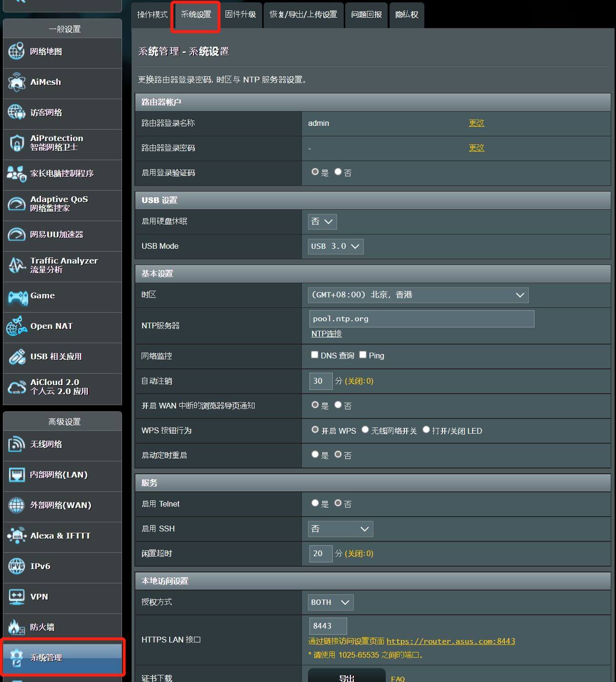Open the 启用 SSH dropdown
Image resolution: width=616 pixels, height=682 pixels.
(340, 529)
